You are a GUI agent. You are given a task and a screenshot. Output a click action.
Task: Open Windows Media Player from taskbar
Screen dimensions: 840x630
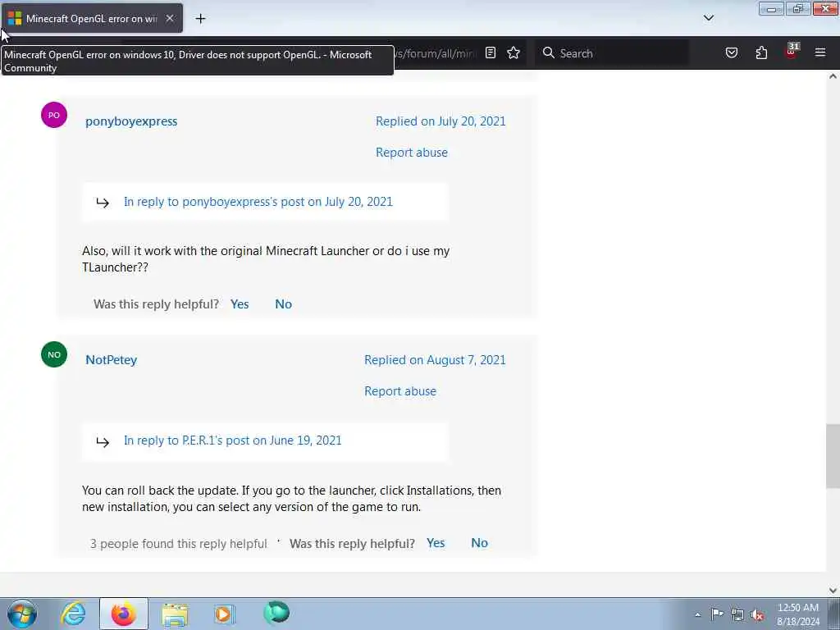(224, 614)
